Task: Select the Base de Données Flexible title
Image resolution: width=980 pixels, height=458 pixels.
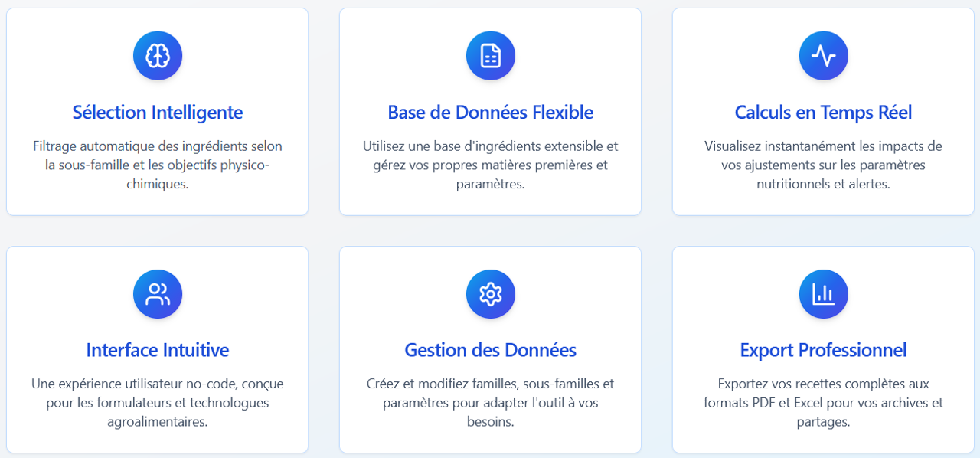Action: click(491, 113)
